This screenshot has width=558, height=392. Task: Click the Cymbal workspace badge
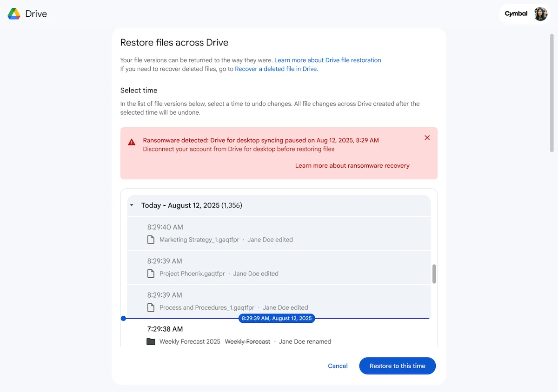click(516, 13)
